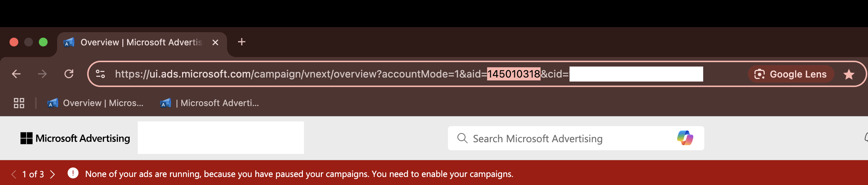Open a new browser tab
Viewport: 868px width, 185px height.
click(x=242, y=42)
